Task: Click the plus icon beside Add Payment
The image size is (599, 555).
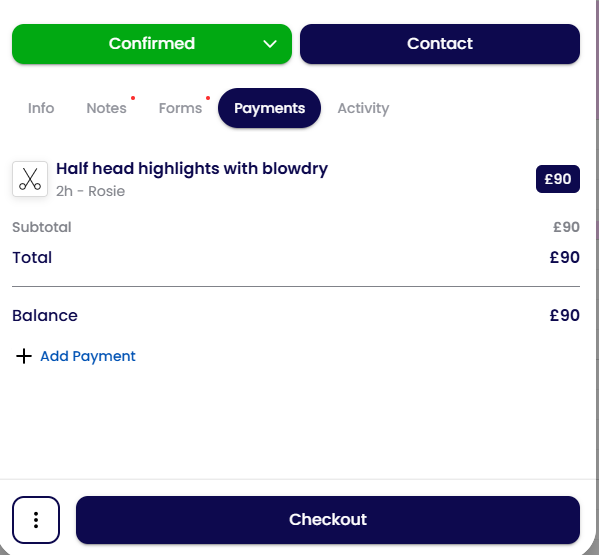Action: pos(24,356)
